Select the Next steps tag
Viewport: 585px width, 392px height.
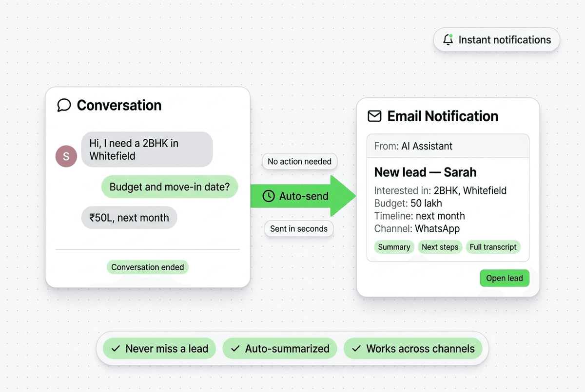click(x=440, y=247)
